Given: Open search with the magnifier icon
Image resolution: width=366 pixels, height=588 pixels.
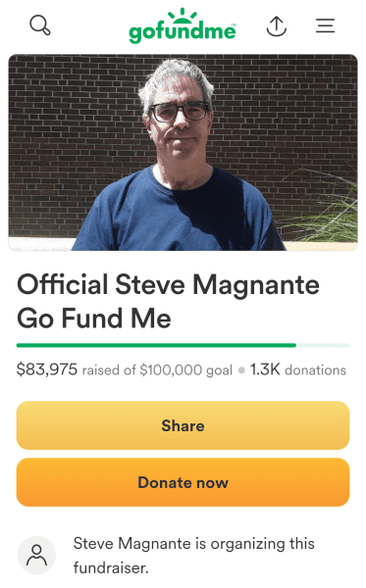Looking at the screenshot, I should pyautogui.click(x=40, y=25).
